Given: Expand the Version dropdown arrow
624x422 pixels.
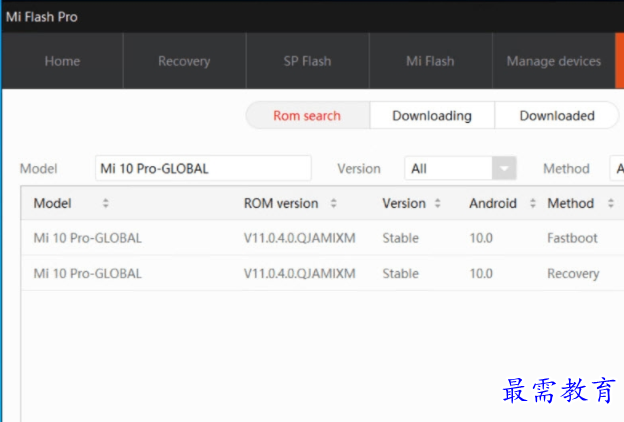Looking at the screenshot, I should [504, 168].
